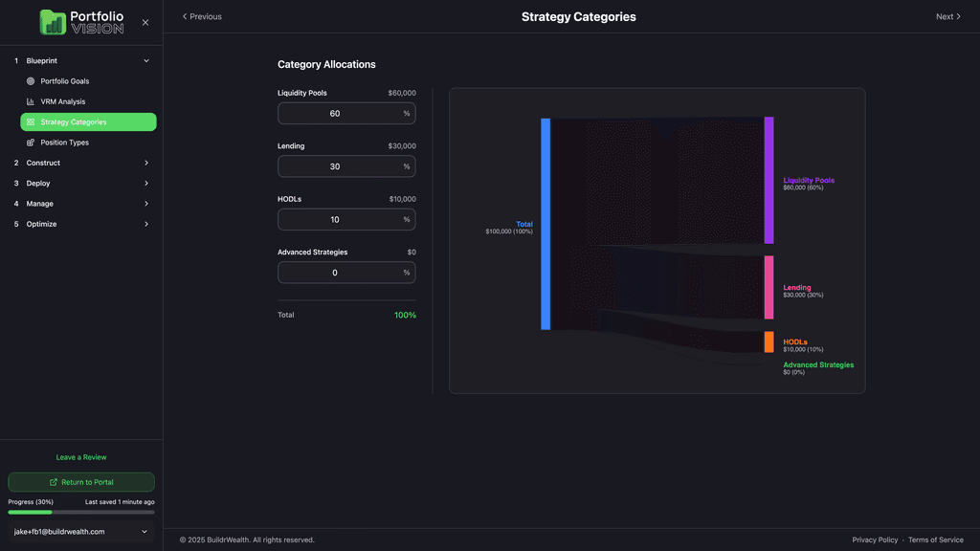
Task: Click the Advanced Strategies percentage field
Action: [346, 273]
